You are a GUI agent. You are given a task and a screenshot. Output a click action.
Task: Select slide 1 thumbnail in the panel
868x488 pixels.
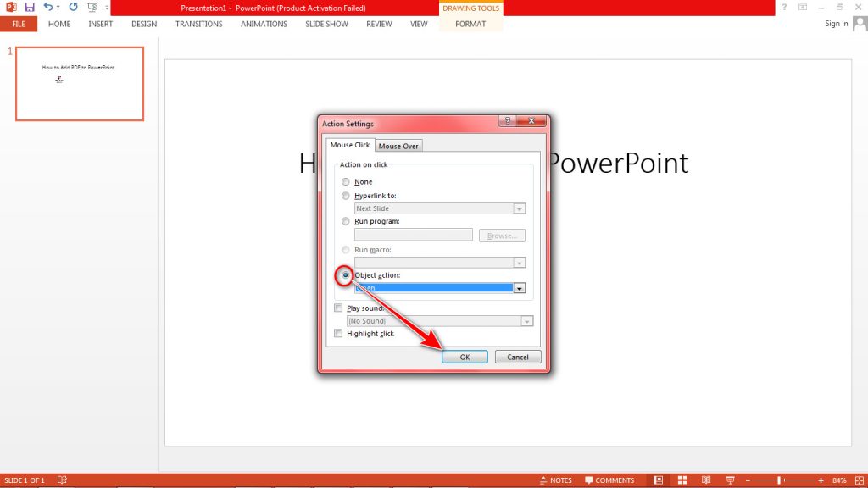pos(79,84)
